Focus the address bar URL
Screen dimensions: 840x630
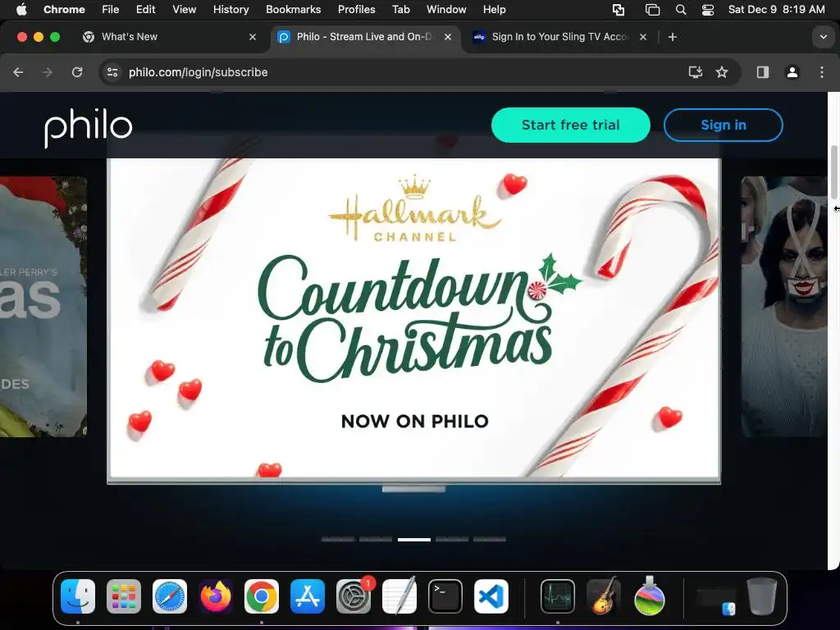(199, 72)
